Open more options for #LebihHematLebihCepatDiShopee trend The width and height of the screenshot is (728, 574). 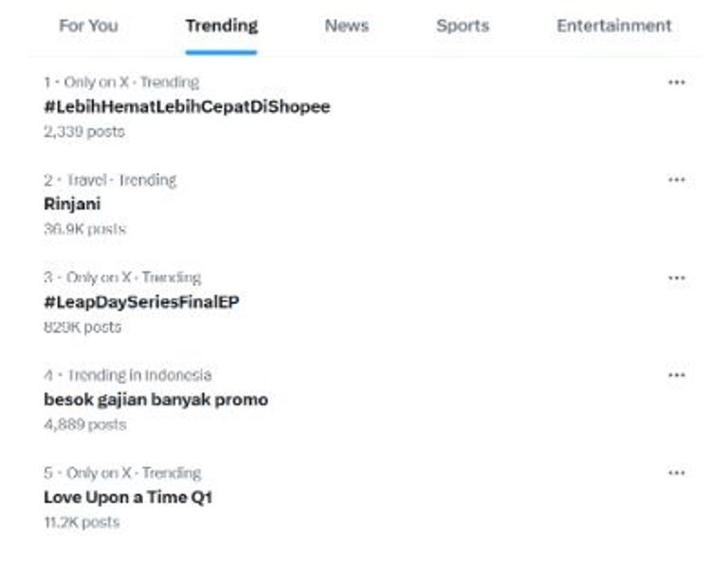click(x=676, y=82)
